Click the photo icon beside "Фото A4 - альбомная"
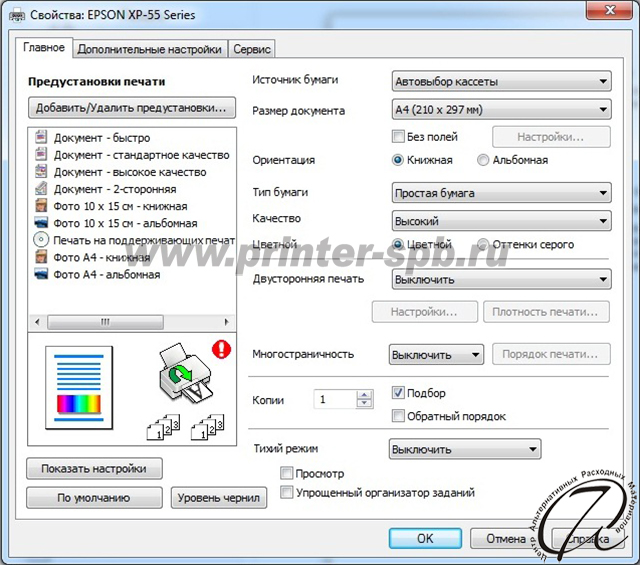640x565 pixels. [x=41, y=274]
